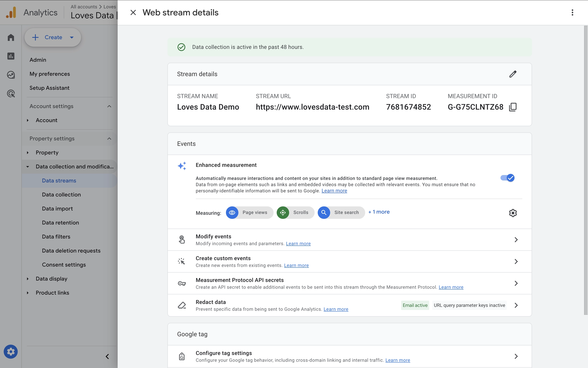Click the Scrolls measurement icon
Image resolution: width=588 pixels, height=368 pixels.
pyautogui.click(x=283, y=212)
